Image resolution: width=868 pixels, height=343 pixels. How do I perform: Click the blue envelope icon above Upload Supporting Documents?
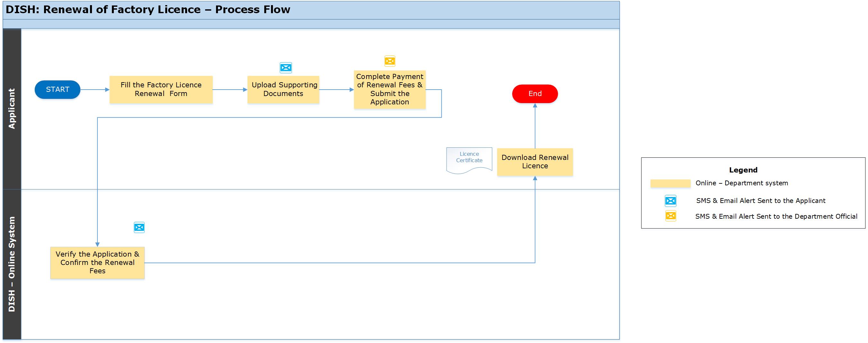pos(286,68)
